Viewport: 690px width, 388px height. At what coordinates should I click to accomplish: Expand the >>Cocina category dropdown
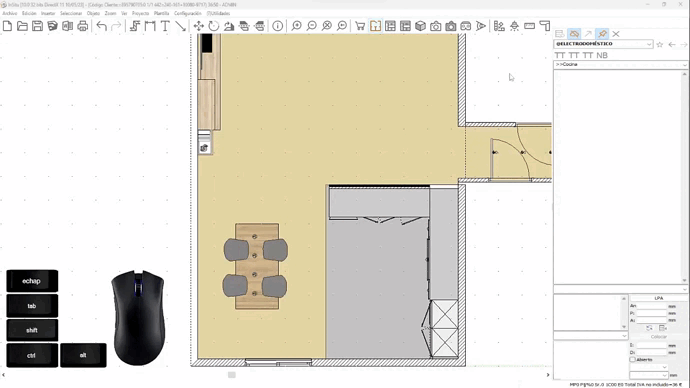(x=620, y=64)
